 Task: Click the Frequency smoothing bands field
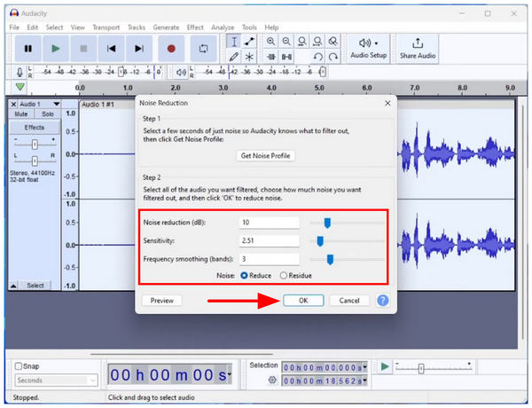270,259
